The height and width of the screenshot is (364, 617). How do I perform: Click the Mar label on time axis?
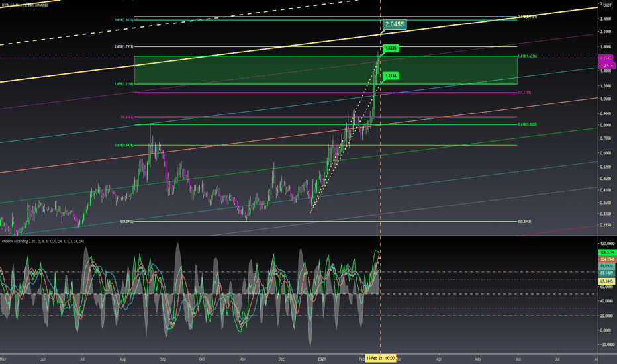(399, 359)
